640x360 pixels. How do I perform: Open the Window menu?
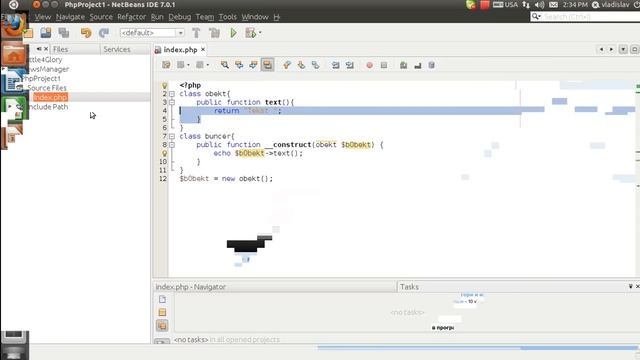click(x=255, y=17)
